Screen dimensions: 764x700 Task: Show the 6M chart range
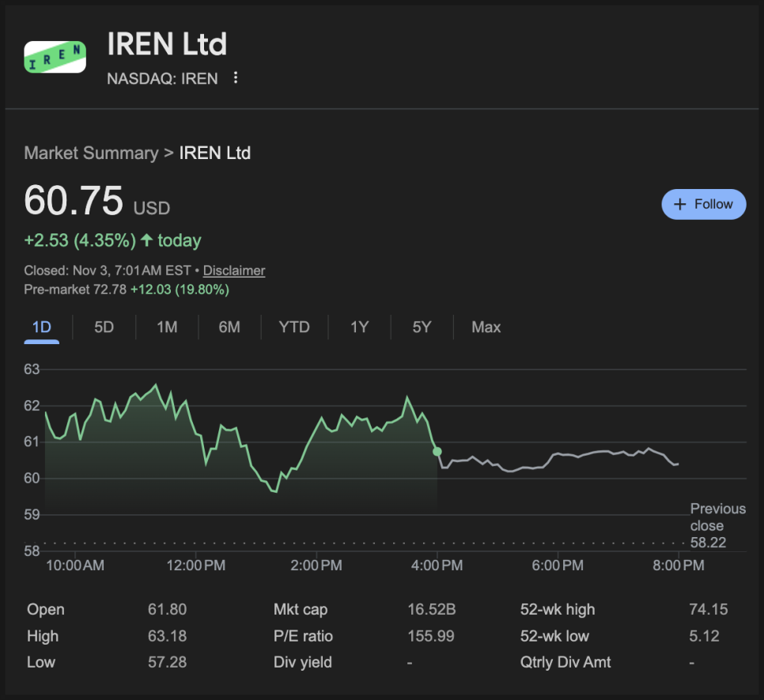[229, 327]
